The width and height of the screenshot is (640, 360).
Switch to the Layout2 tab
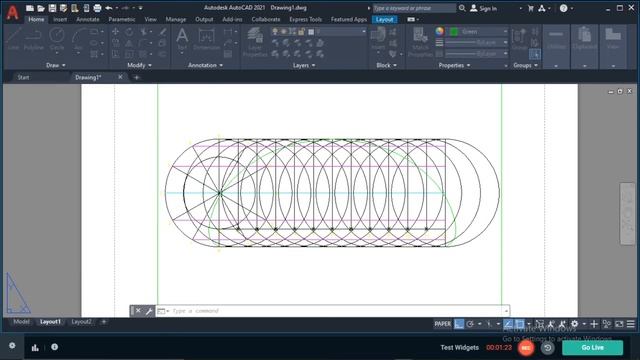pos(82,322)
